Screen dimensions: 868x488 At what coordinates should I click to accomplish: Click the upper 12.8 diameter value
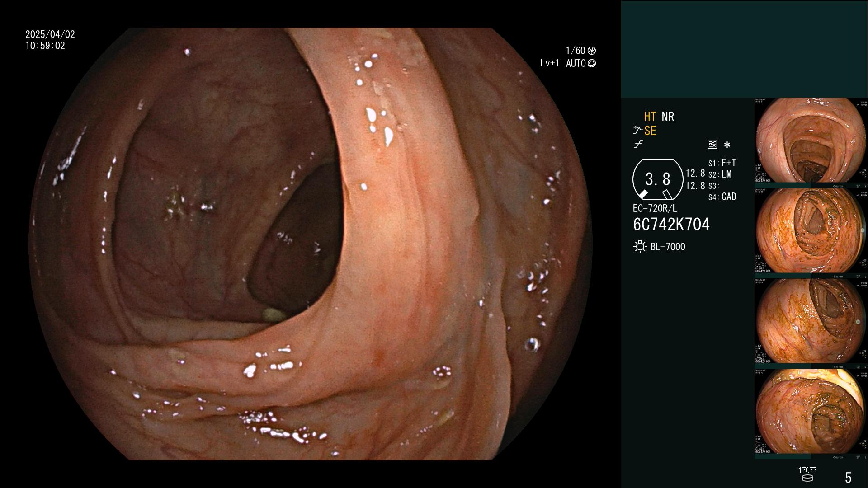pos(695,174)
